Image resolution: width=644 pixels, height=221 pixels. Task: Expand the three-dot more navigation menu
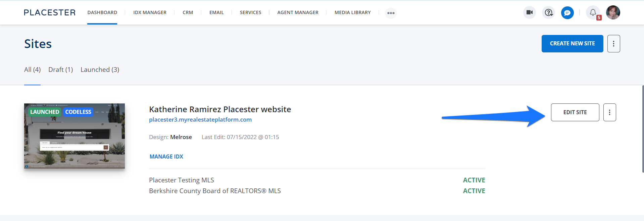coord(391,13)
